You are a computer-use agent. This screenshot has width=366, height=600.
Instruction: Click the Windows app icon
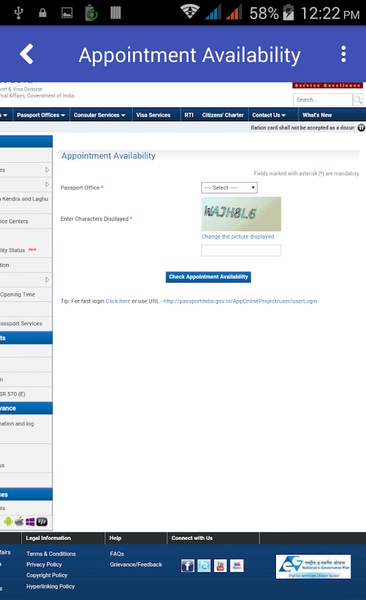click(30, 522)
